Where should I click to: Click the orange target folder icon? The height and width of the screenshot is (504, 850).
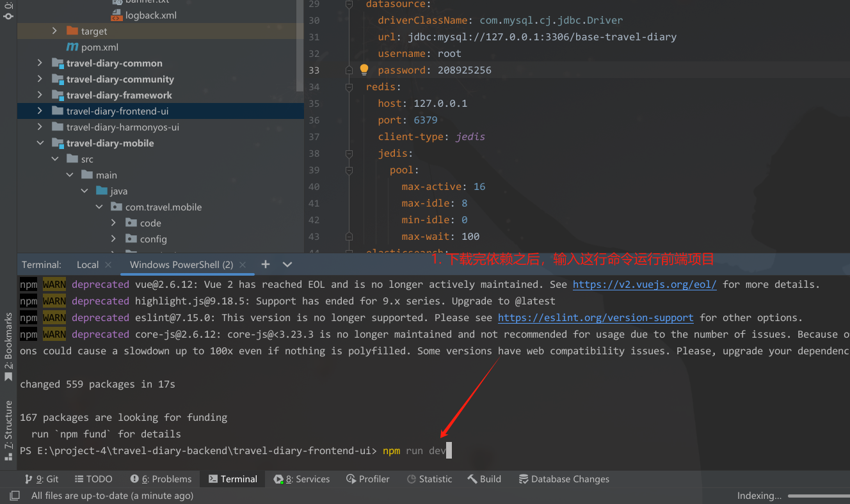72,31
